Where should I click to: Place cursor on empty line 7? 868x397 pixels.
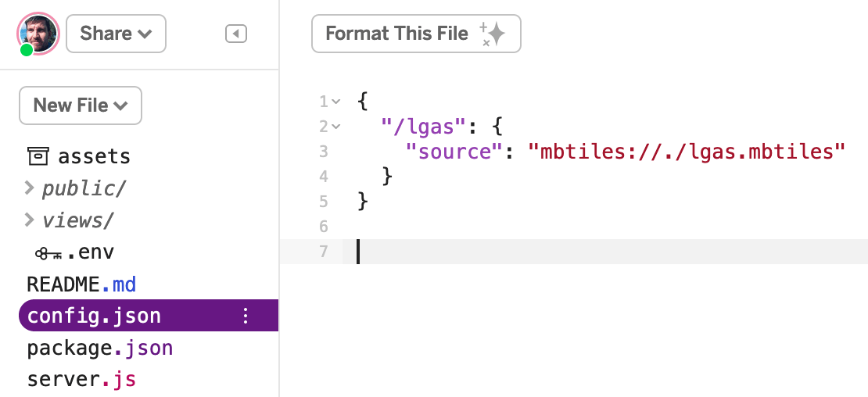click(547, 252)
